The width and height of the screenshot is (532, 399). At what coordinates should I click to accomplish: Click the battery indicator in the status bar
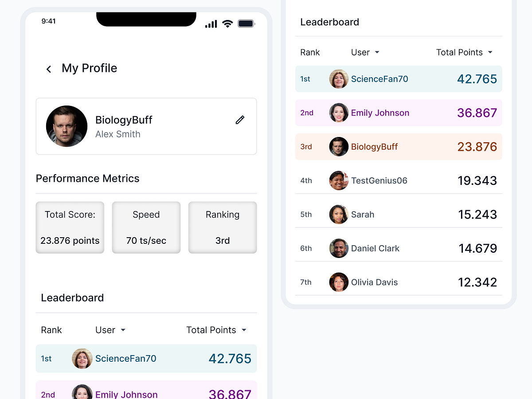pyautogui.click(x=246, y=23)
